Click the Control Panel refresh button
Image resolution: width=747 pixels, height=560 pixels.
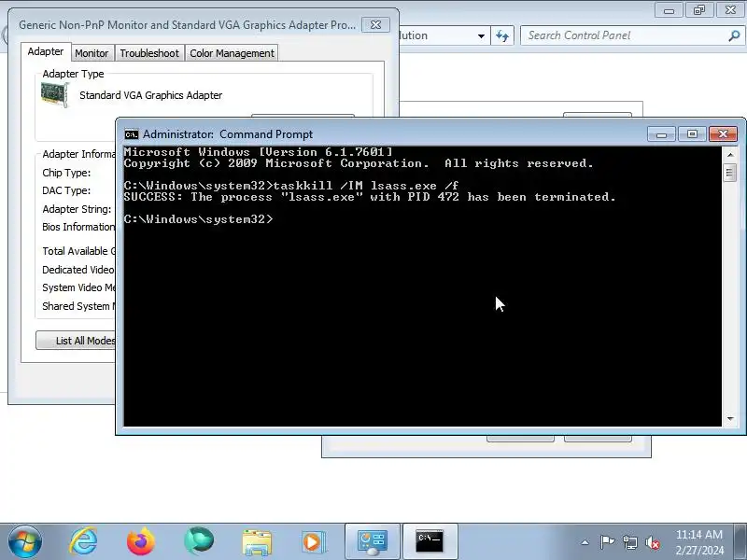502,35
